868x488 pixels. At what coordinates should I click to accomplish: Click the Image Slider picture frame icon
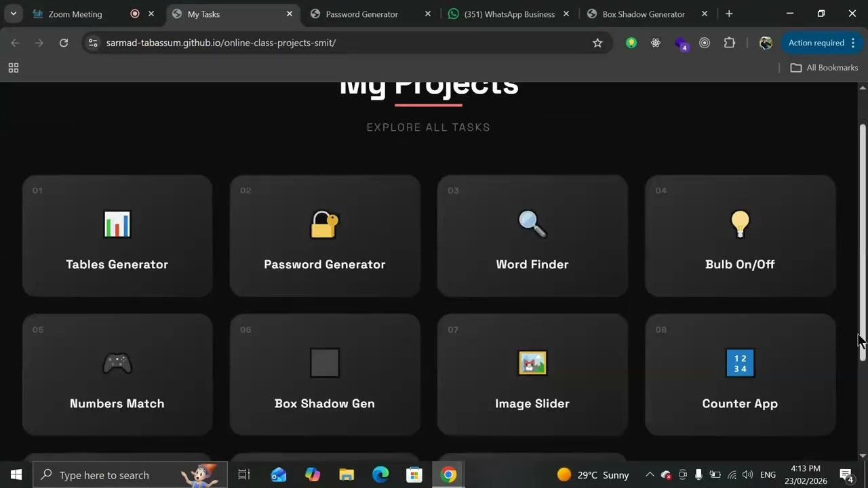tap(532, 363)
